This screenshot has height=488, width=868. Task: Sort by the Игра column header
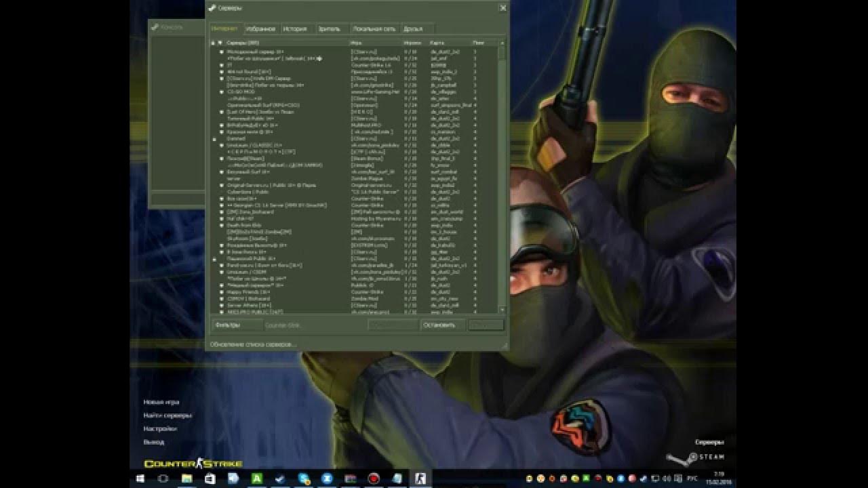click(376, 43)
